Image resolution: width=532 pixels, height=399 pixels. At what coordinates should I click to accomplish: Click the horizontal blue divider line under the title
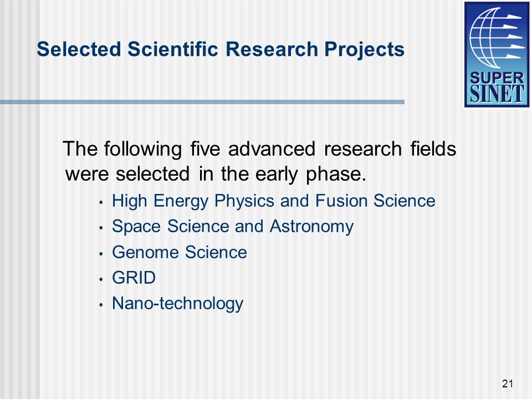click(202, 102)
